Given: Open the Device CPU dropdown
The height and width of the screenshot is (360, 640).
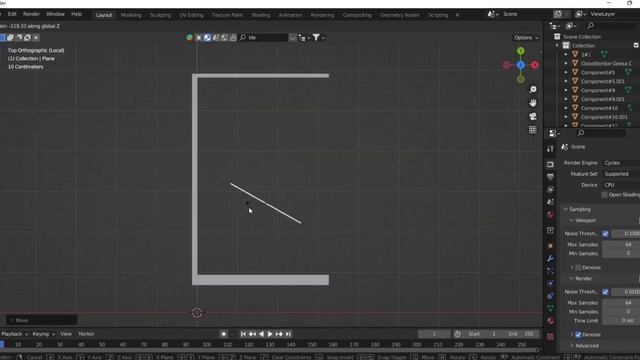Looking at the screenshot, I should [621, 185].
